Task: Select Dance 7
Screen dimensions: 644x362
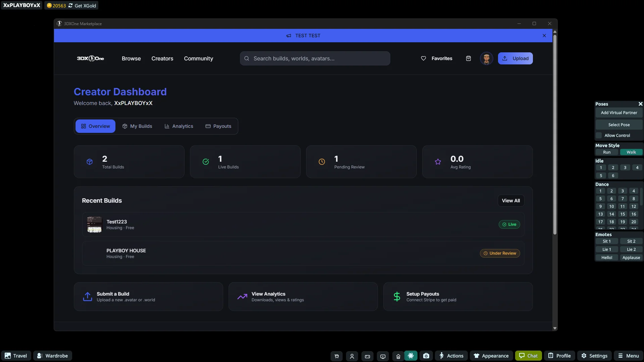Action: tap(623, 199)
